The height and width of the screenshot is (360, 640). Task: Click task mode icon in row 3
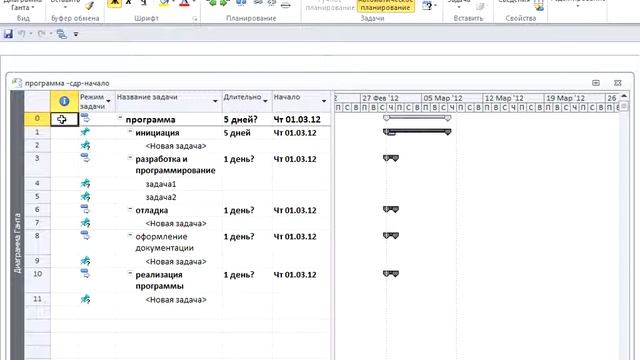(x=85, y=158)
